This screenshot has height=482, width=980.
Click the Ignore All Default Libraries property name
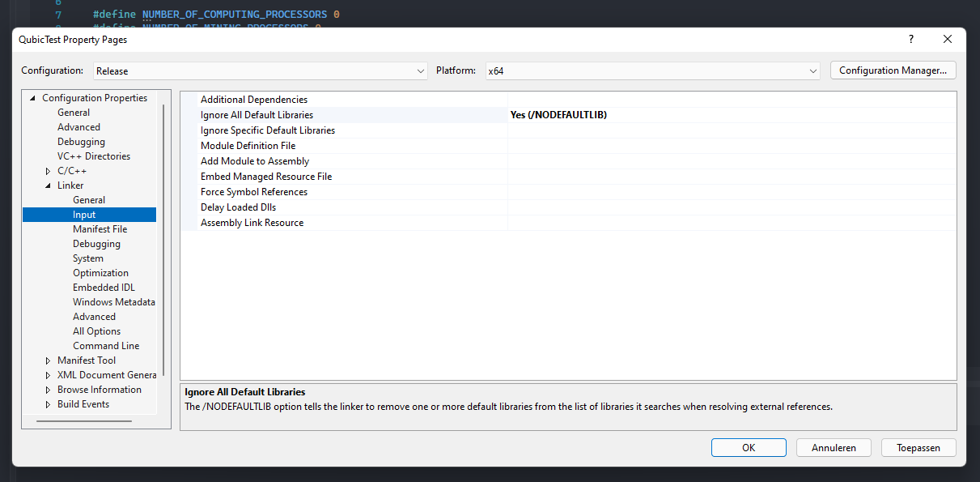pos(257,115)
